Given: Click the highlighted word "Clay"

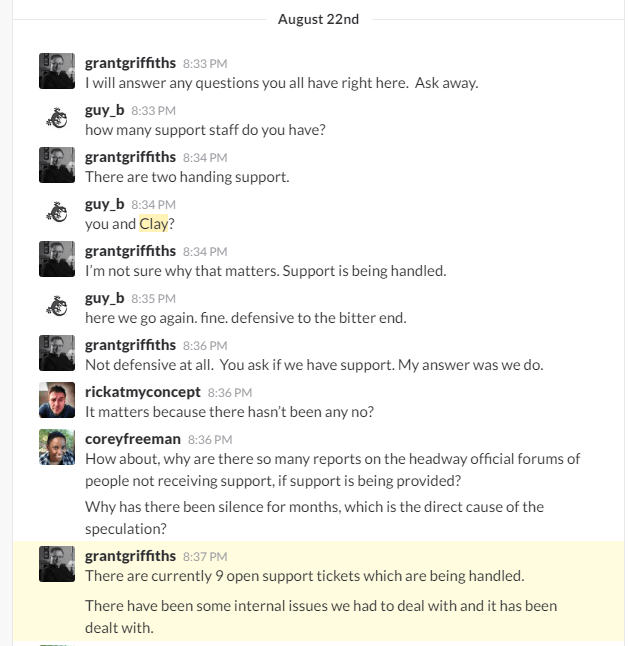Looking at the screenshot, I should pos(153,224).
